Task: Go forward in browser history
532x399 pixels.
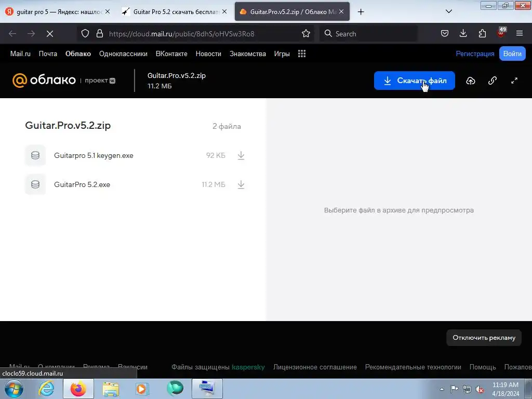Action: pos(31,34)
